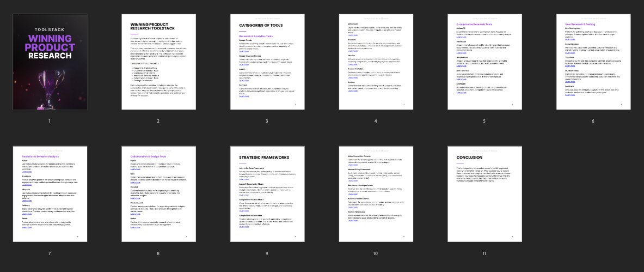Click Learn more link under Semrush

click(244, 96)
